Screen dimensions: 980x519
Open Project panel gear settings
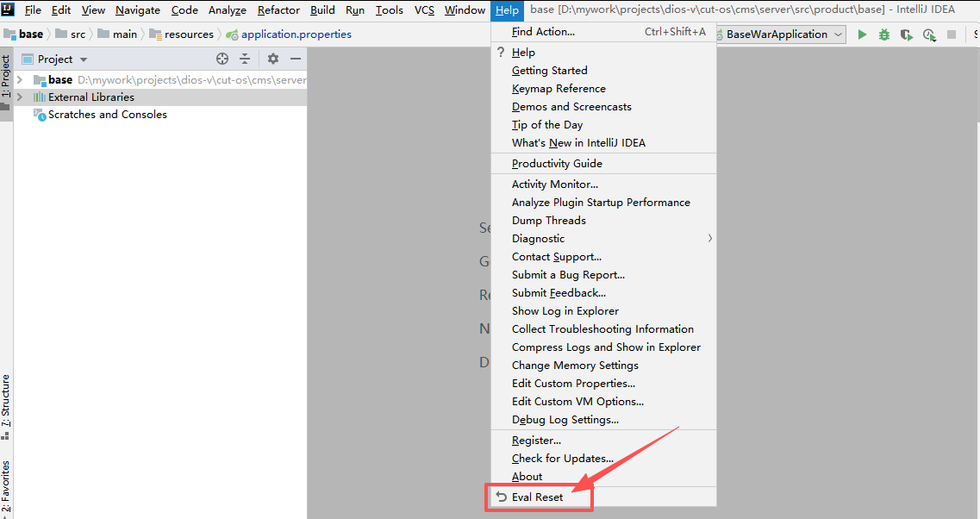(x=273, y=59)
